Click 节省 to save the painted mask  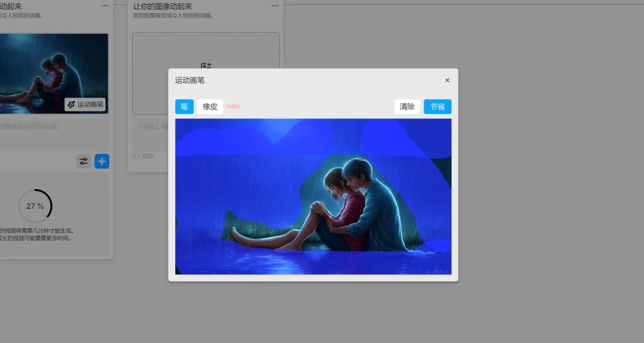click(x=437, y=106)
